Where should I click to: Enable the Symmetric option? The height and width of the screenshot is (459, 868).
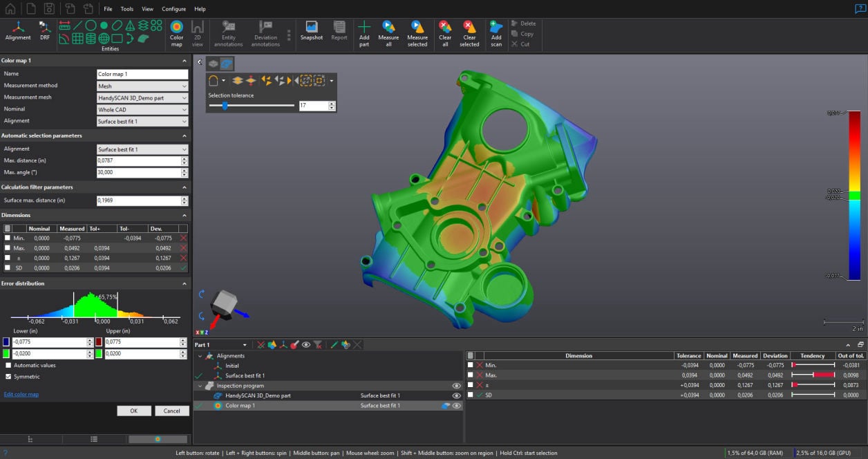point(8,375)
